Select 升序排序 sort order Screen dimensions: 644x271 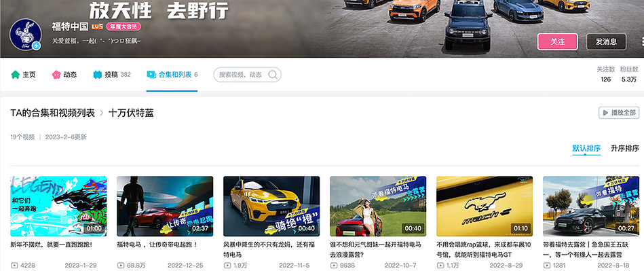[625, 149]
